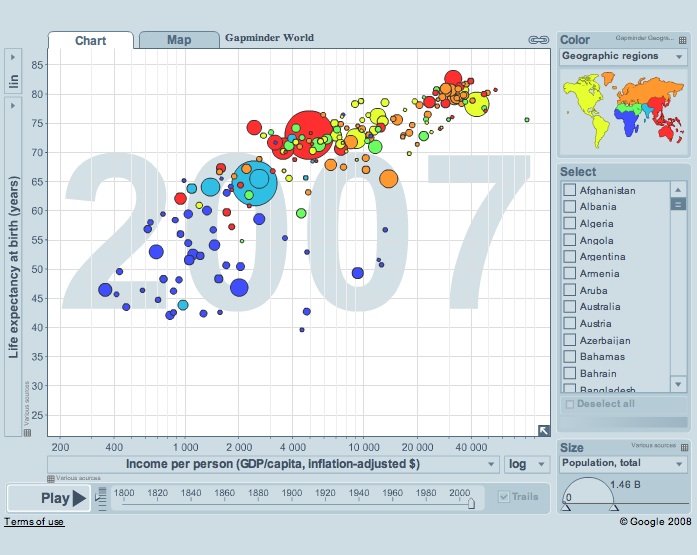Screen dimensions: 697x555
Task: Click the y-axis data source table icon
Action: coord(28,432)
